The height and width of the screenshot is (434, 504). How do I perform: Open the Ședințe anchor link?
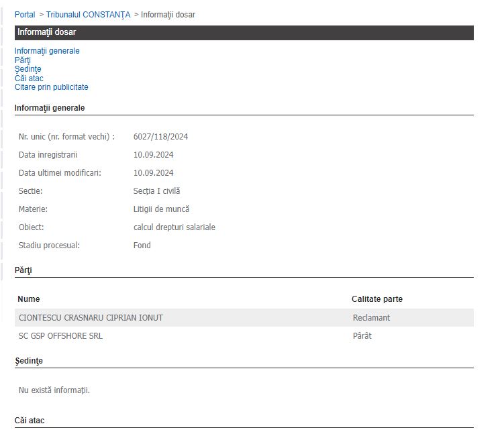[28, 69]
